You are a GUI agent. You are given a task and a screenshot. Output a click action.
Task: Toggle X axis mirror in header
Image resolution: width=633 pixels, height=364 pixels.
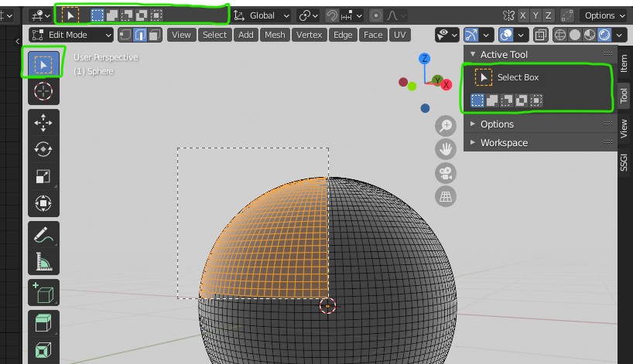tap(522, 15)
